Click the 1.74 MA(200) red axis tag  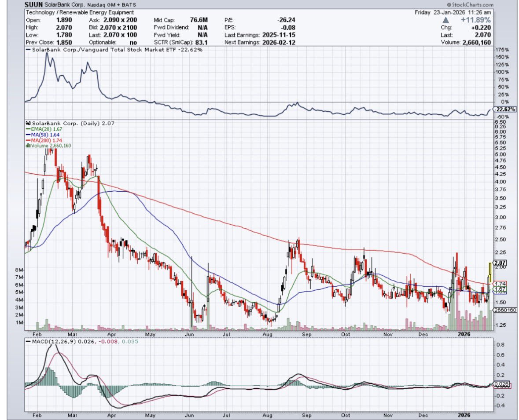(x=500, y=284)
